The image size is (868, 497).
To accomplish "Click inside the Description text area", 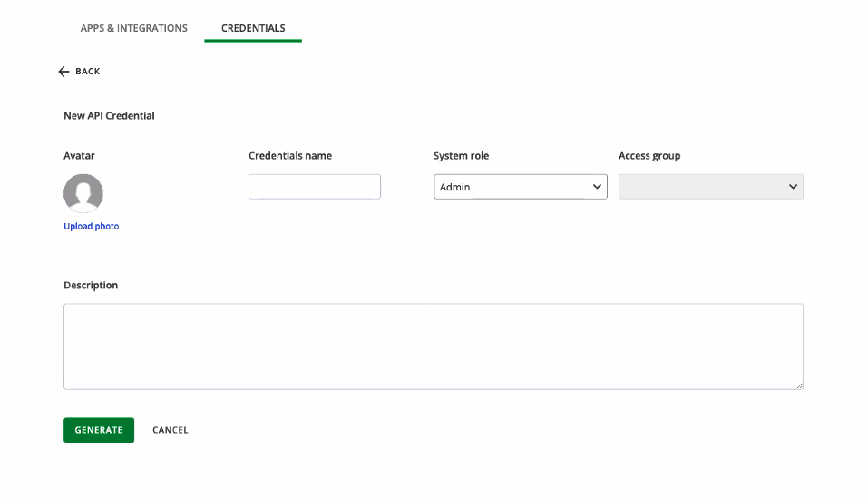I will [x=433, y=346].
